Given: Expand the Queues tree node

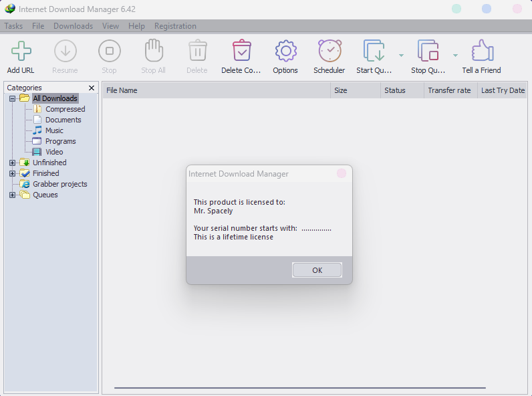Looking at the screenshot, I should point(12,195).
